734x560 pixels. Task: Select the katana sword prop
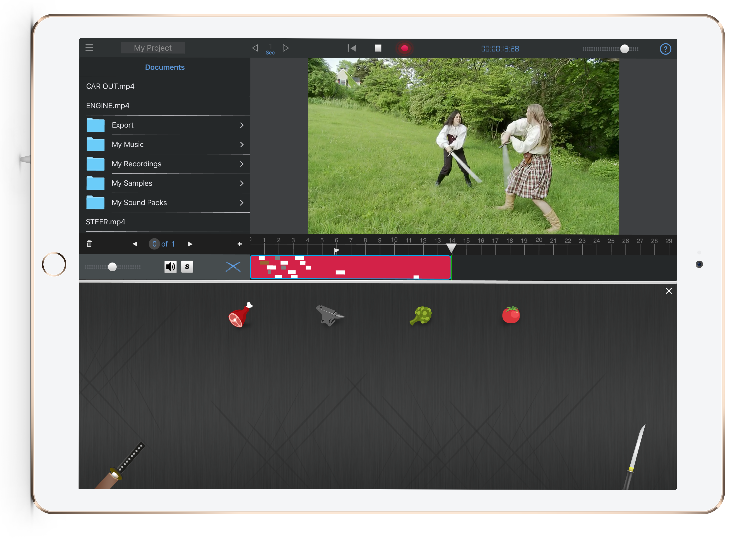click(123, 463)
